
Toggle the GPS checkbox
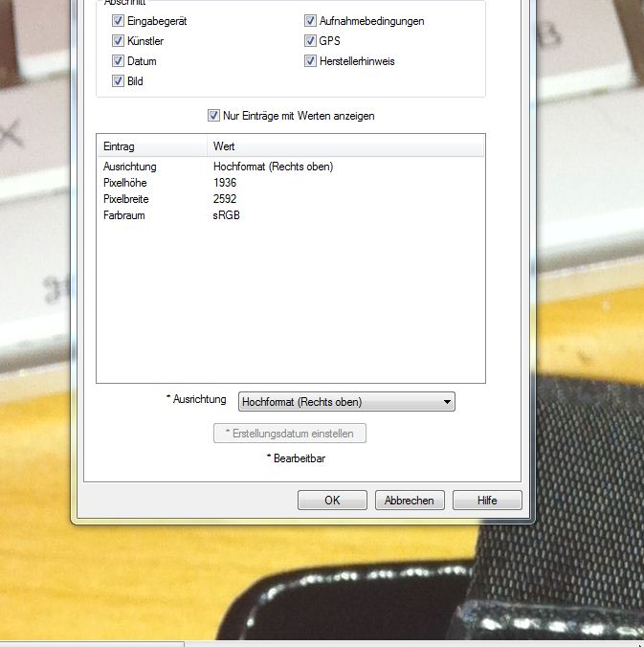311,41
